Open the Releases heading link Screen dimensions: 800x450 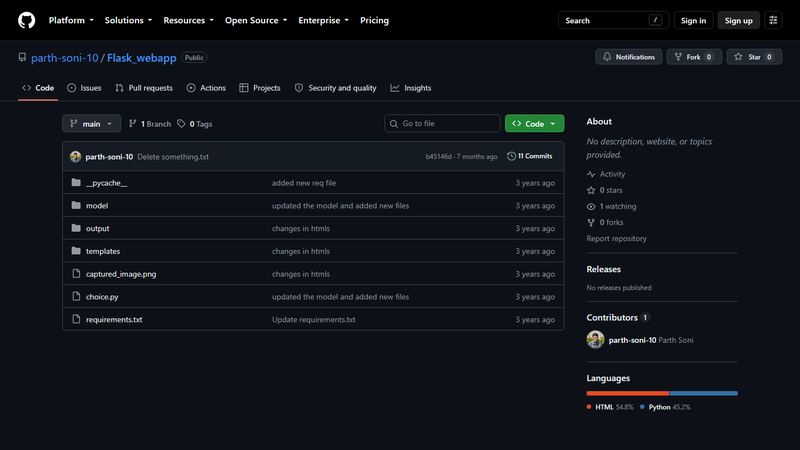coord(604,269)
